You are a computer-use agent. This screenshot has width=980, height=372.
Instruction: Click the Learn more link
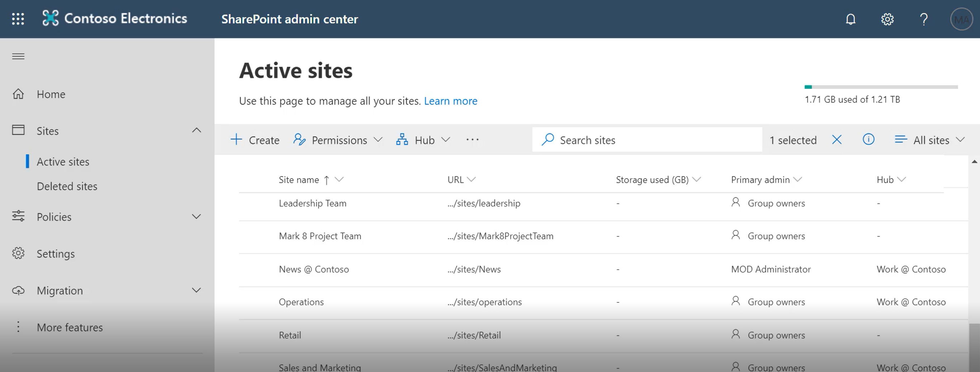point(450,101)
